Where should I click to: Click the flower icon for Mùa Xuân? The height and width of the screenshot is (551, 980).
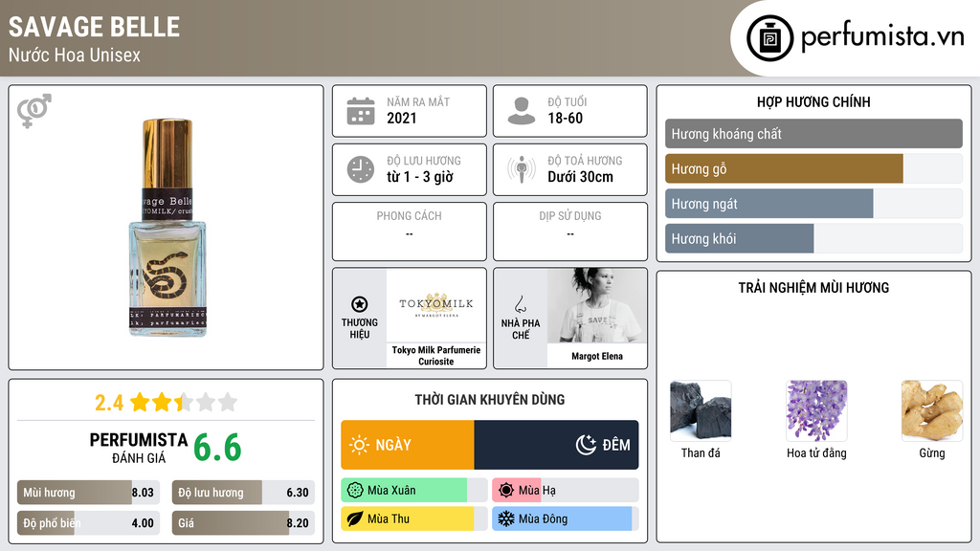tap(355, 491)
